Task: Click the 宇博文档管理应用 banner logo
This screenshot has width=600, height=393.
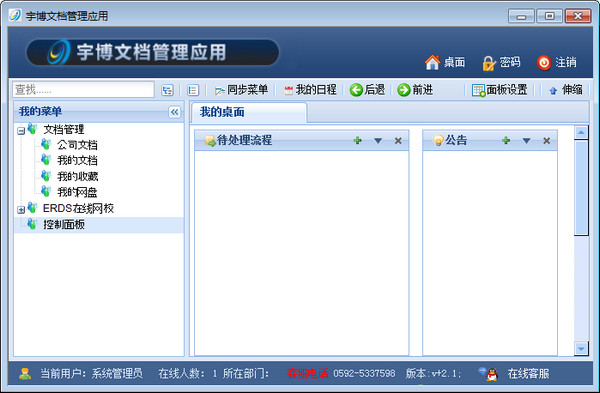Action: [152, 52]
